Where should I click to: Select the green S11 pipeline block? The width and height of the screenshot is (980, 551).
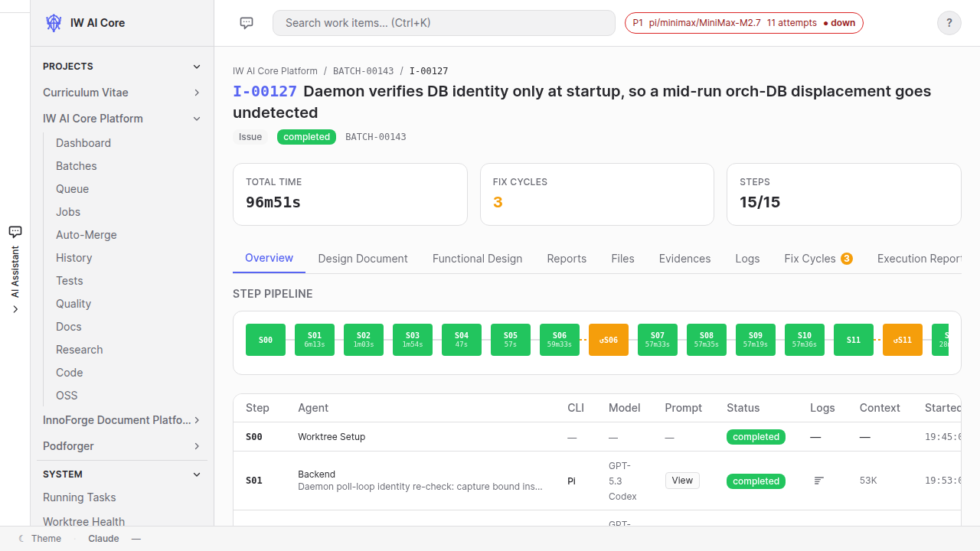pyautogui.click(x=854, y=340)
